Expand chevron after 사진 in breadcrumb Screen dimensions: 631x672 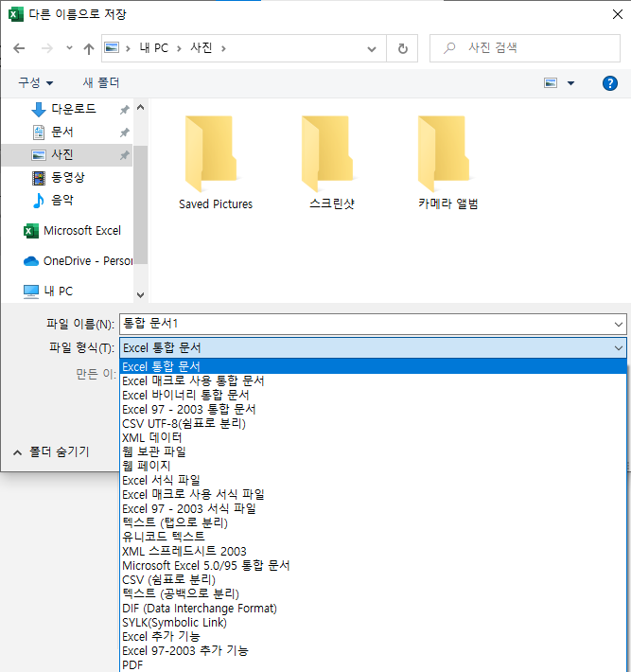pyautogui.click(x=223, y=48)
